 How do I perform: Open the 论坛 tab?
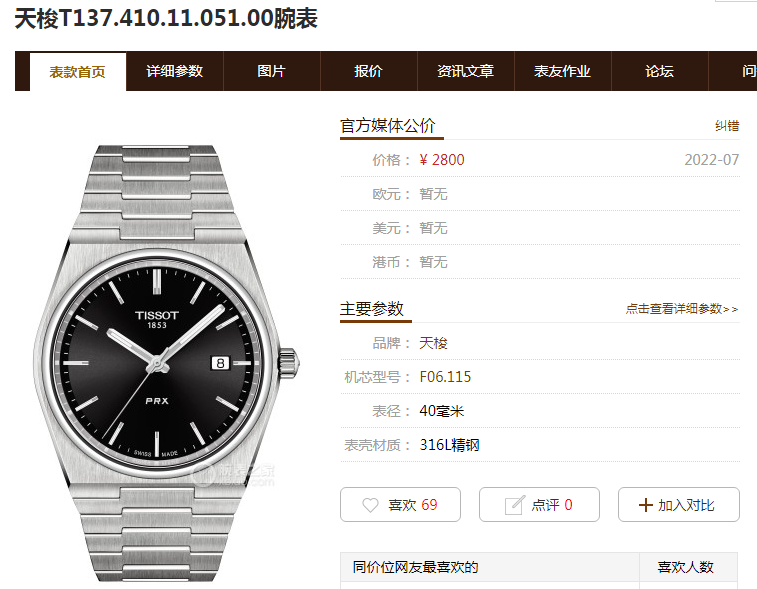coord(660,71)
